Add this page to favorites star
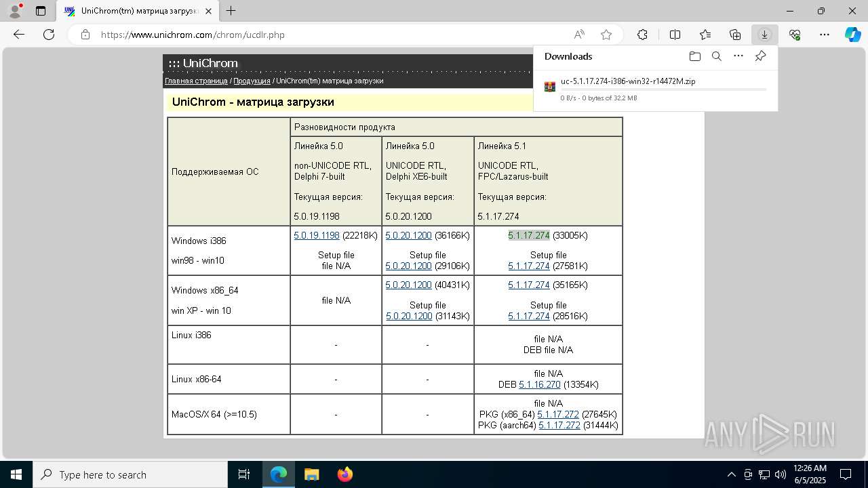Screen dimensions: 868x488 click(x=606, y=35)
